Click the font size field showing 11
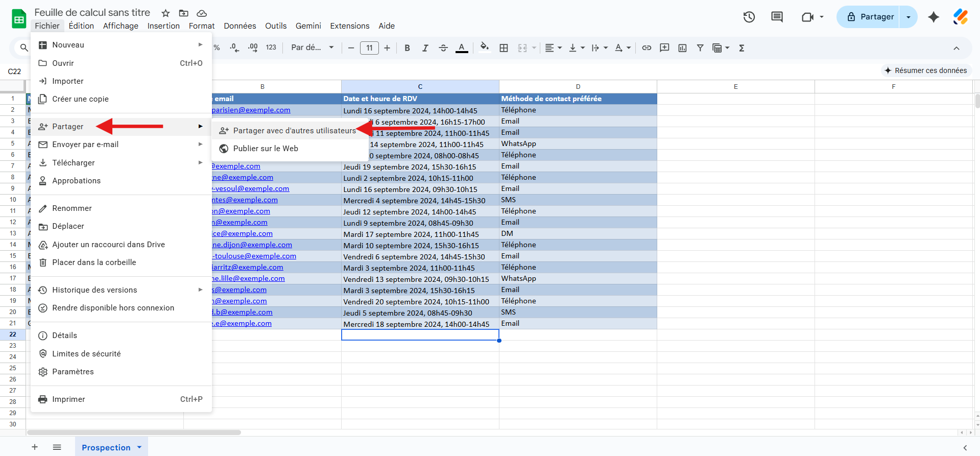The width and height of the screenshot is (980, 456). pos(369,48)
